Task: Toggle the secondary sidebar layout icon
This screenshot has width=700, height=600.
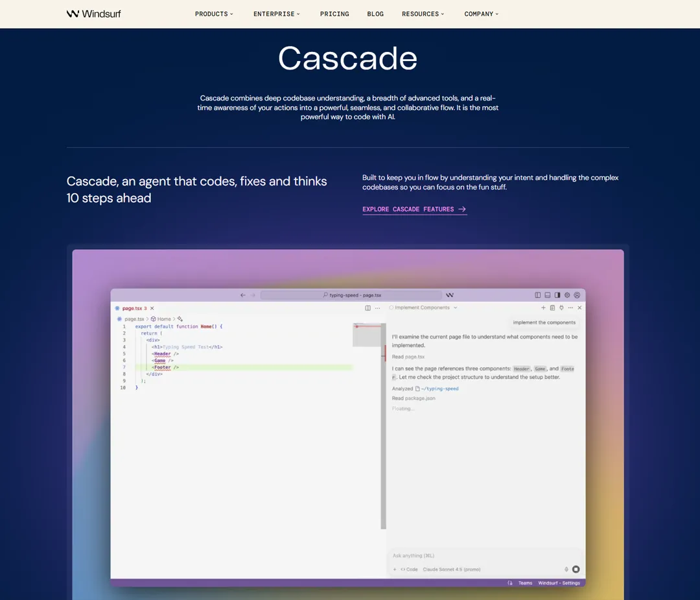Action: click(x=557, y=295)
